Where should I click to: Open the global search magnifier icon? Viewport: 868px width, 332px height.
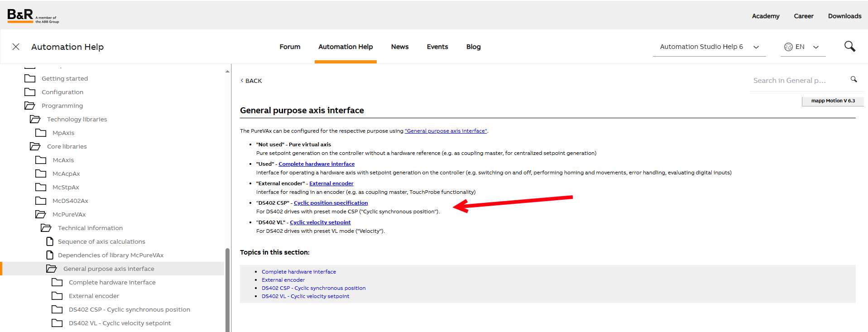coord(850,46)
